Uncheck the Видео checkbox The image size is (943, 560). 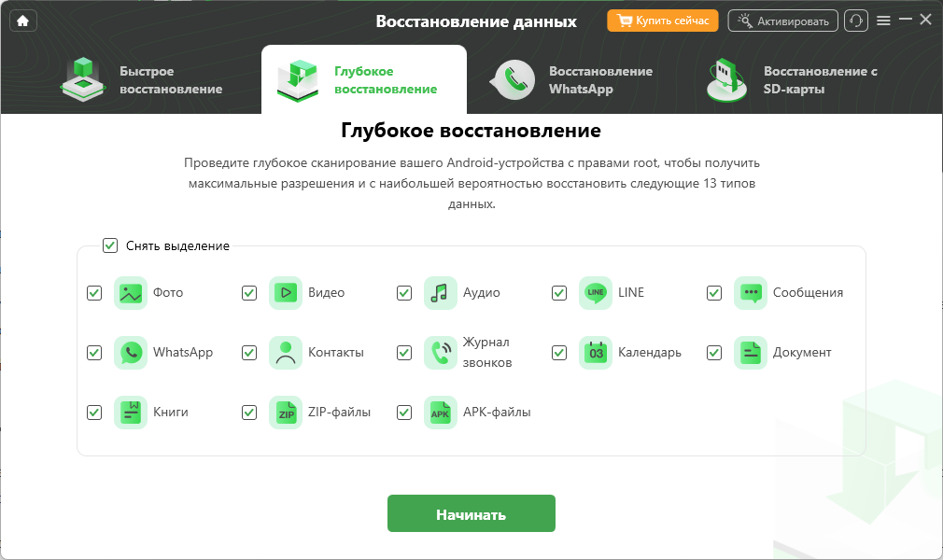[x=249, y=293]
